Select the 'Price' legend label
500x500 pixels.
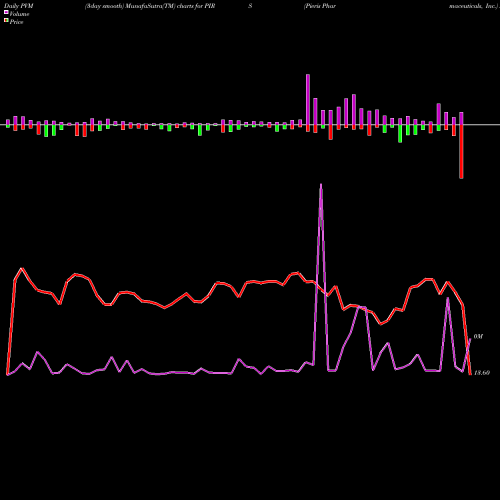(16, 22)
